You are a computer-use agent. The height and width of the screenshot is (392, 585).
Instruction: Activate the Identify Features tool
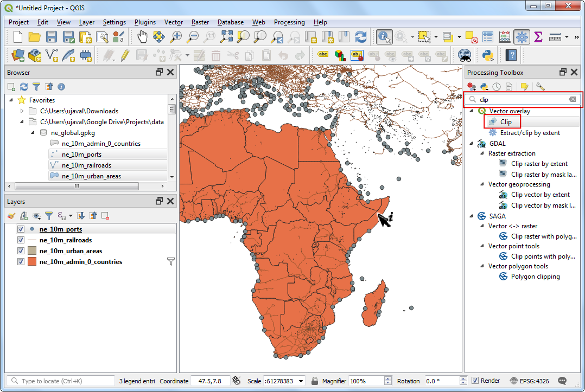[x=384, y=37]
